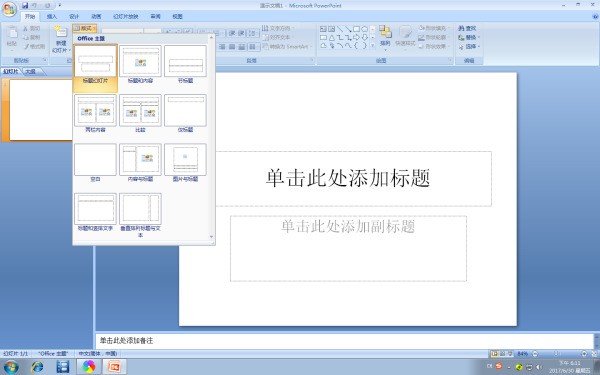Pick the right block arrow shape
Image resolution: width=600 pixels, height=375 pixels.
[x=356, y=38]
